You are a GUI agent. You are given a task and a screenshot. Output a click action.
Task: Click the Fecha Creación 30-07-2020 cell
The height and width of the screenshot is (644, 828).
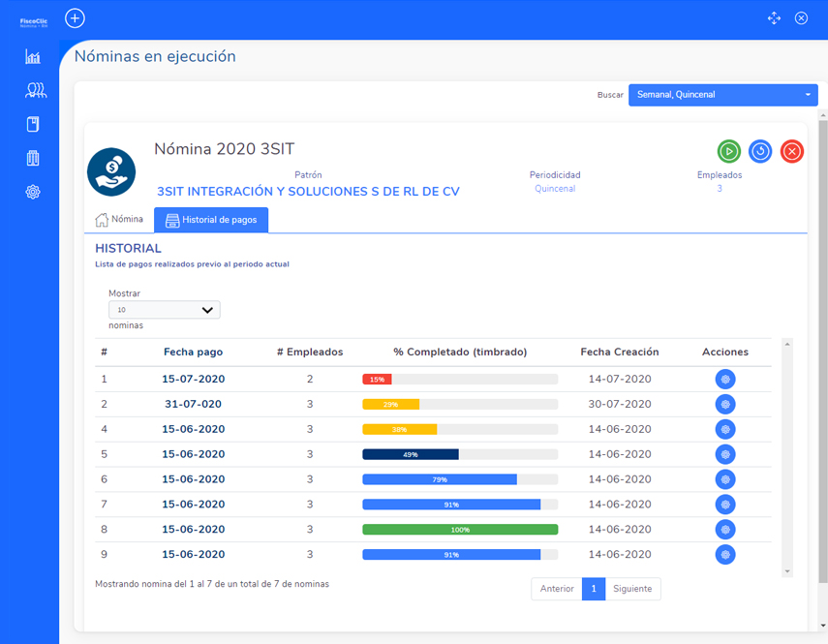click(x=620, y=405)
